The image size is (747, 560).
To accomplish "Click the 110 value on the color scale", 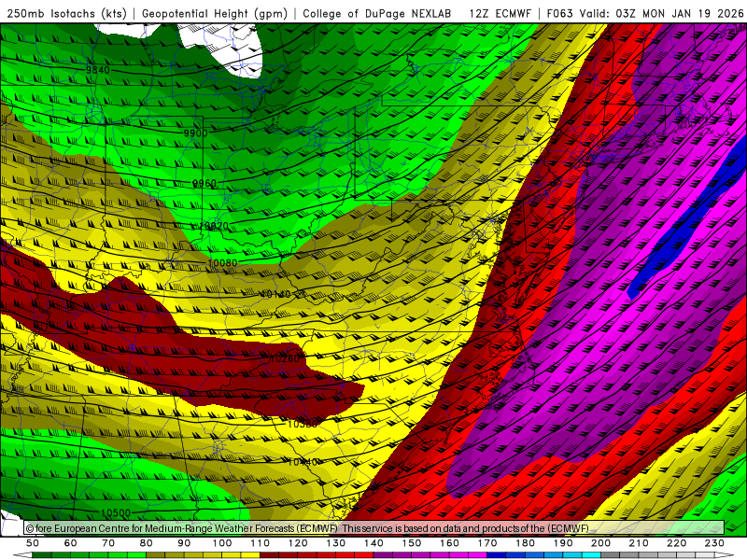I will (x=261, y=543).
